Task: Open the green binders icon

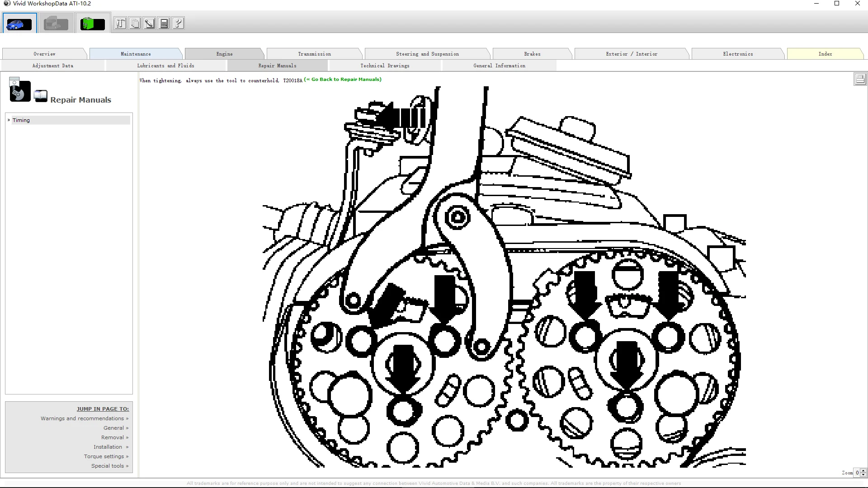Action: 93,23
